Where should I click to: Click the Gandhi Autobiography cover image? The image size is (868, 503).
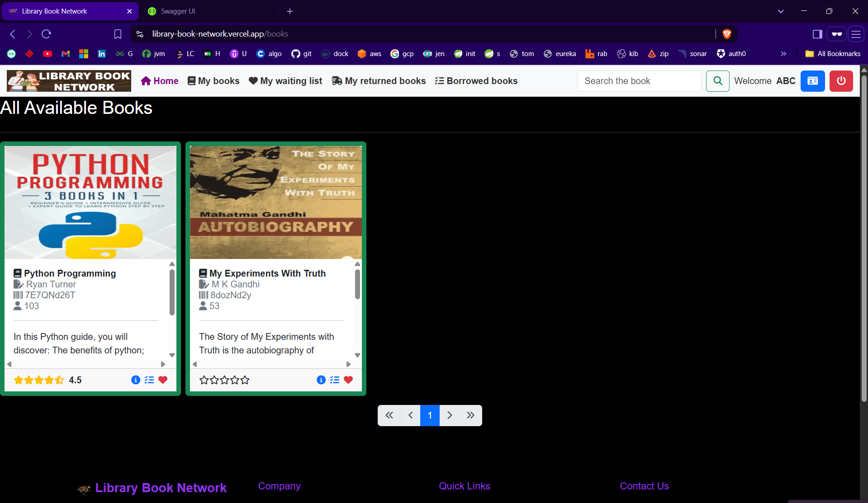[x=276, y=202]
